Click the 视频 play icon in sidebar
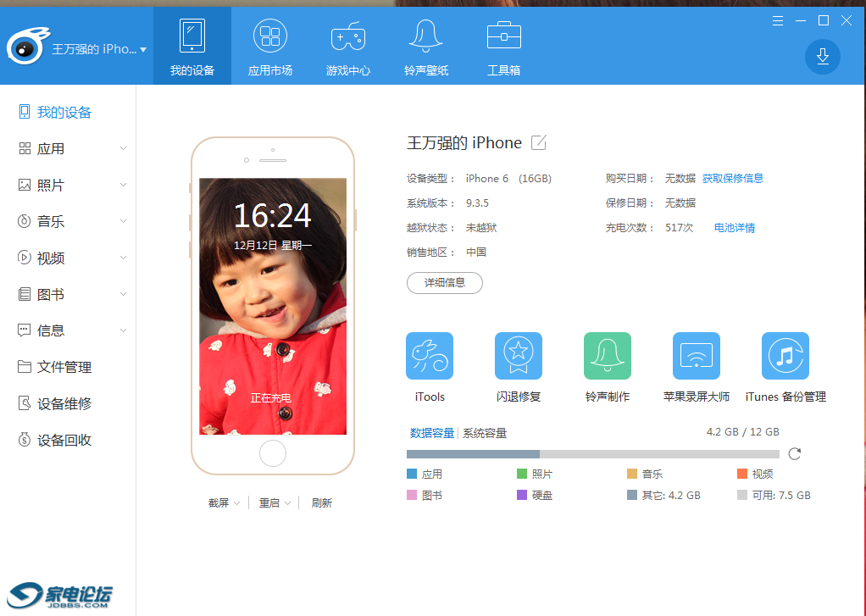 pos(25,258)
